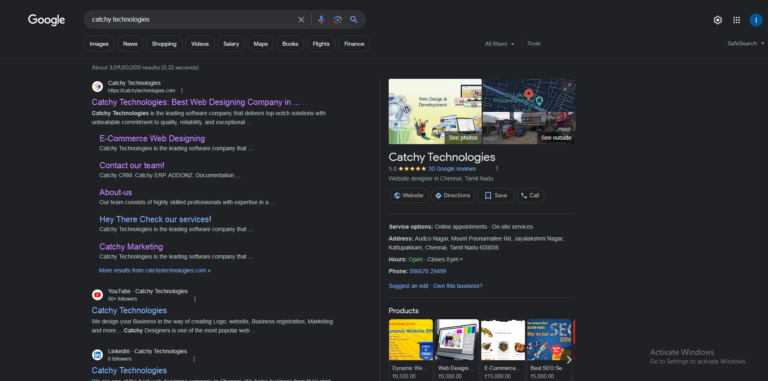
Task: Select the Flights filter tab
Action: [x=321, y=44]
